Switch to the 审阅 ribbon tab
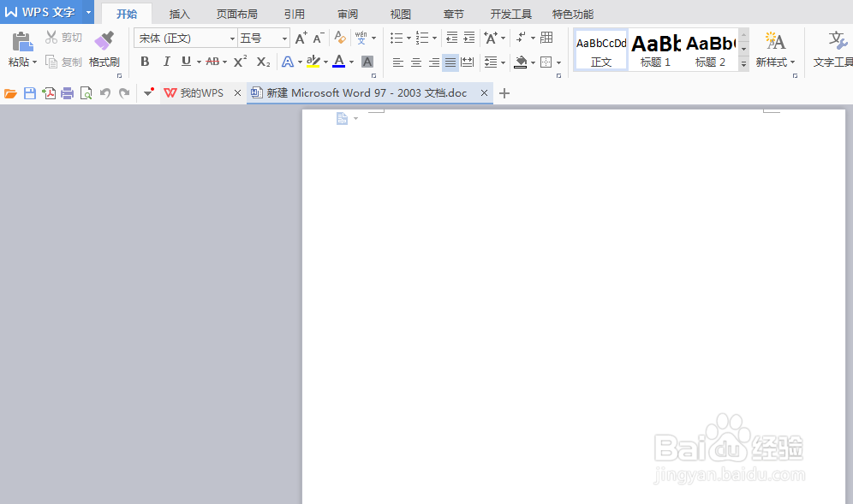Screen dimensions: 853x504 [x=348, y=15]
